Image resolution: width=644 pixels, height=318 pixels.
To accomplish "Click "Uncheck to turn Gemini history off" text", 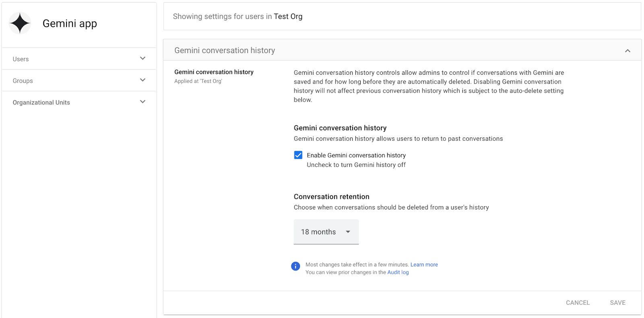I will pyautogui.click(x=356, y=165).
